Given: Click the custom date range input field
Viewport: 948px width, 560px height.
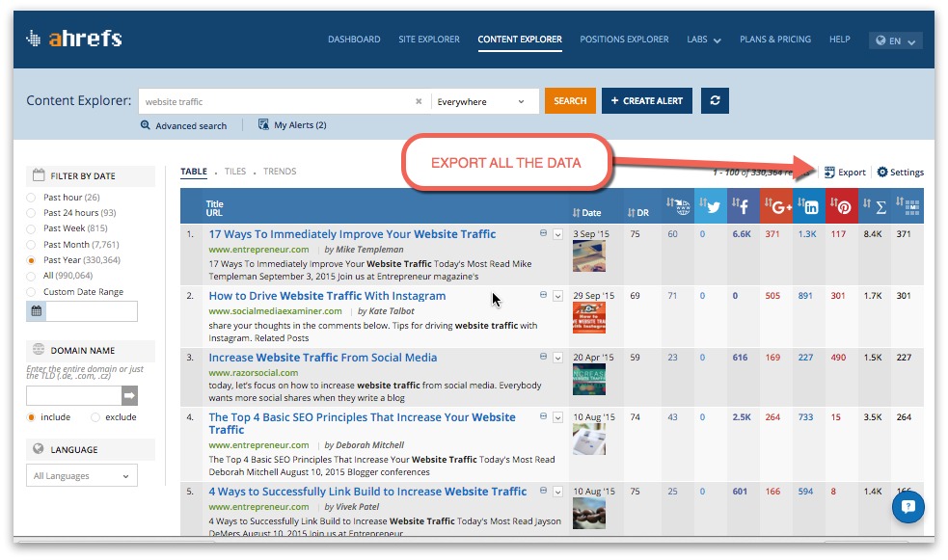Looking at the screenshot, I should (92, 311).
